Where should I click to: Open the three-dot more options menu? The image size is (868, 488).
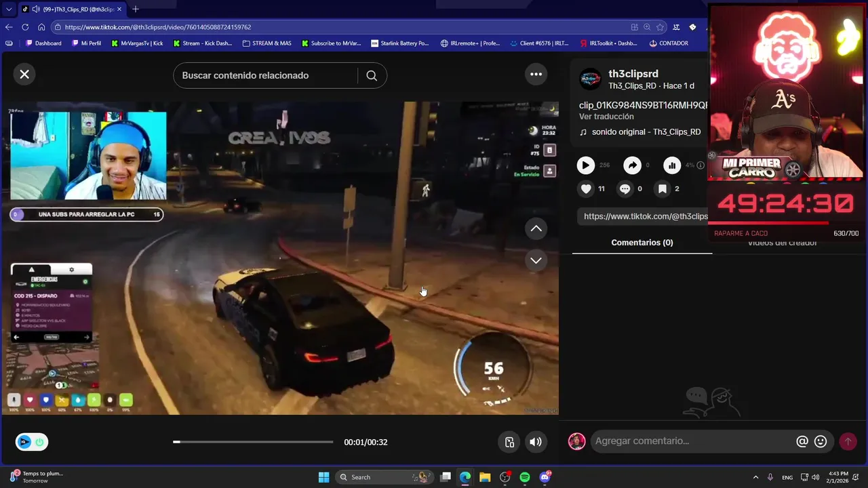(536, 75)
